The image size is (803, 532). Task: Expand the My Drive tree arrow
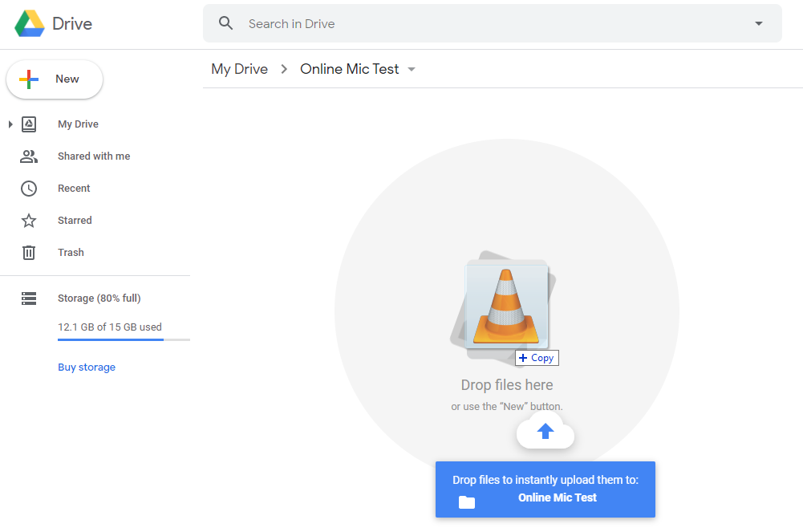click(x=10, y=124)
